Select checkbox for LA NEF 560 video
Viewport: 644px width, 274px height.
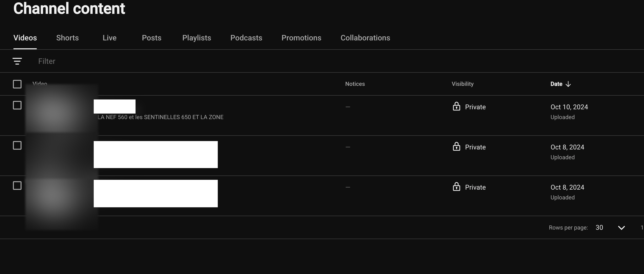click(17, 105)
